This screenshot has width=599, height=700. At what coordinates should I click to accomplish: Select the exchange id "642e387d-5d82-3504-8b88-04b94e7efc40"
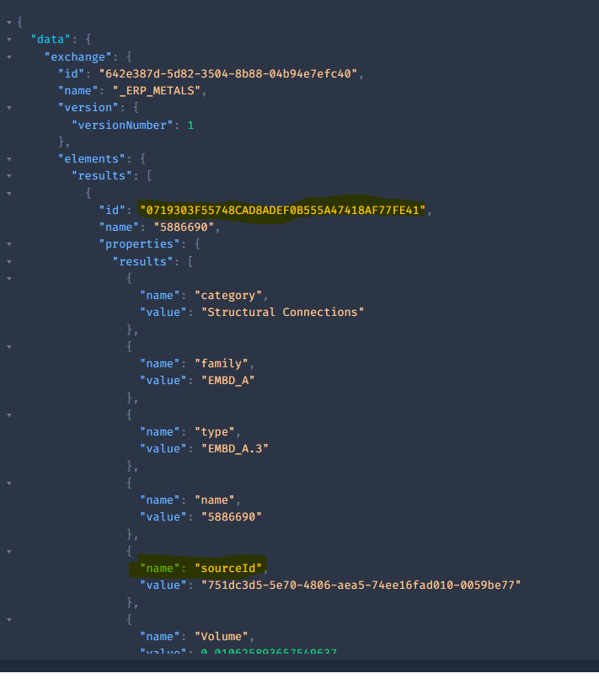tap(228, 73)
